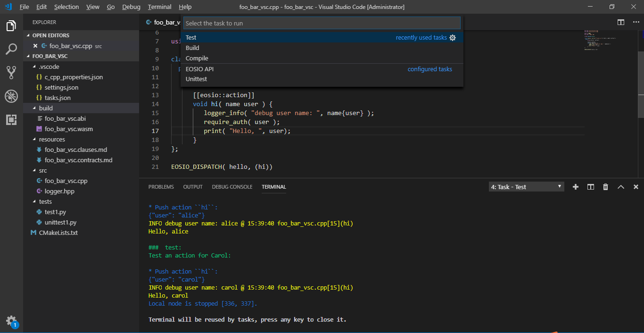
Task: Run the Unittest task
Action: (322, 79)
